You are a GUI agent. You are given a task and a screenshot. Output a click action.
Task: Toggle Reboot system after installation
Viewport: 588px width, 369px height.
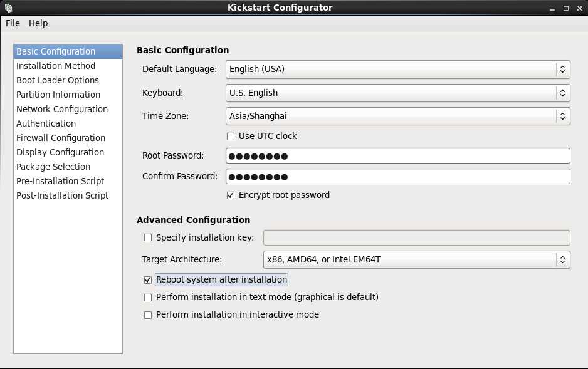pyautogui.click(x=148, y=280)
